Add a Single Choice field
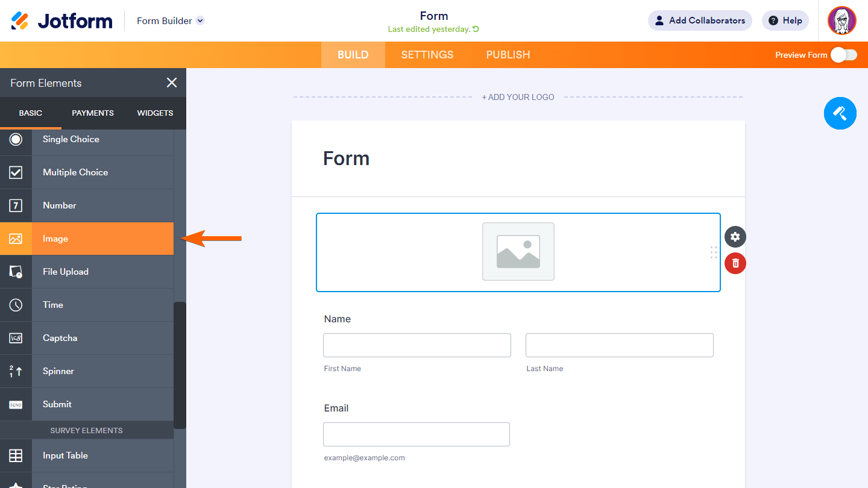The width and height of the screenshot is (868, 488). [87, 139]
